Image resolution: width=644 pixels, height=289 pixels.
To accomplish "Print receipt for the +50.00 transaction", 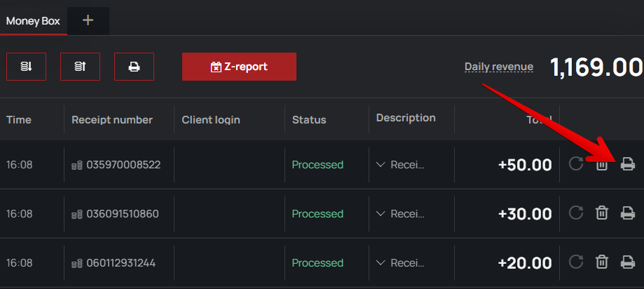I will (x=628, y=164).
